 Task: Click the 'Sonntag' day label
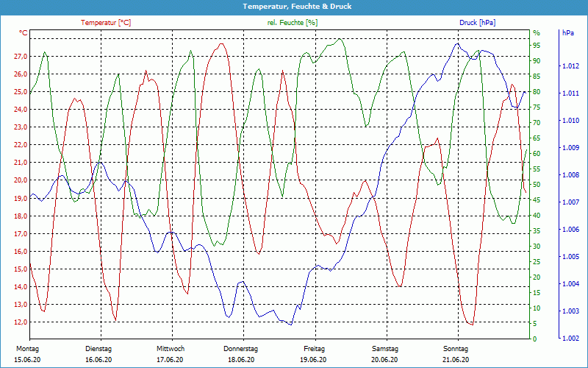coord(456,349)
